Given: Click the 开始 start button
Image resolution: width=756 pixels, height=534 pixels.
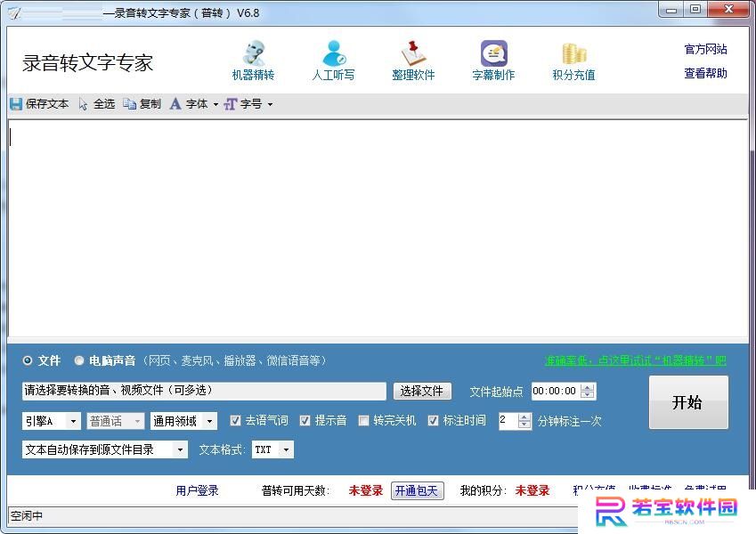Looking at the screenshot, I should pos(688,402).
